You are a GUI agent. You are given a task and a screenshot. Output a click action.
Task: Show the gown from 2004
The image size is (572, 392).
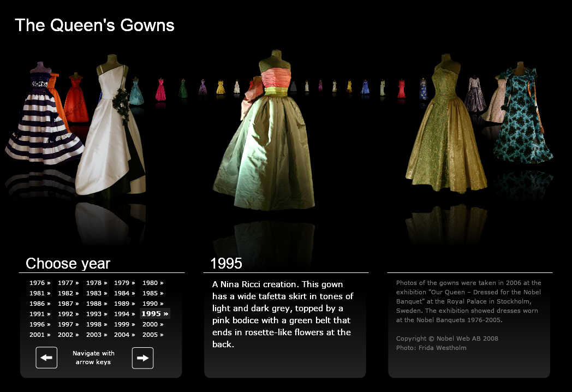124,335
